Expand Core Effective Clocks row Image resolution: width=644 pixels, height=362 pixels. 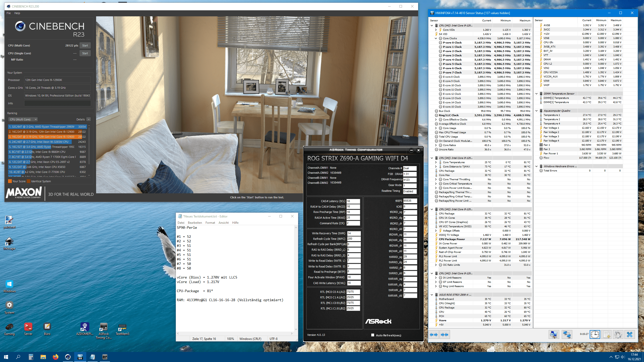pos(436,119)
